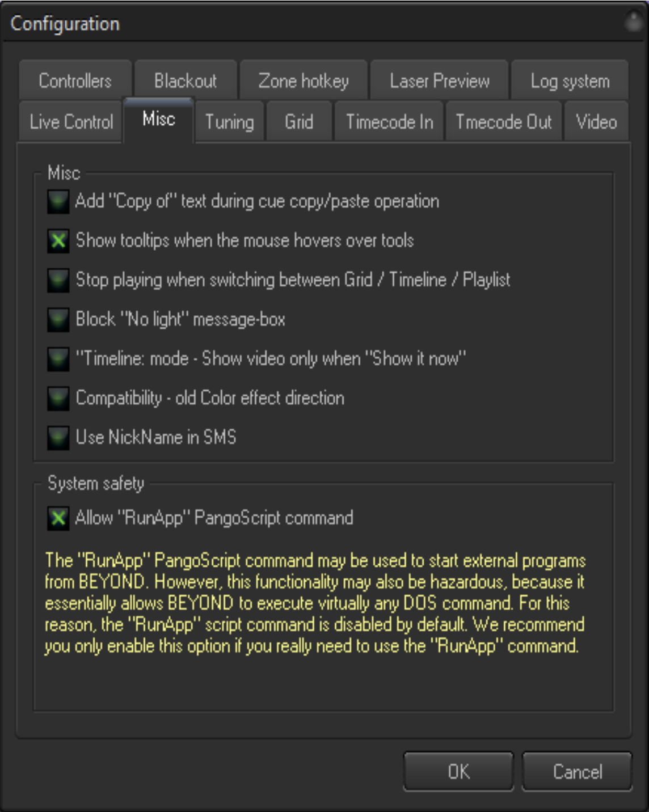The width and height of the screenshot is (649, 812).
Task: Check 'Use NickName in SMS' box
Action: tap(58, 438)
